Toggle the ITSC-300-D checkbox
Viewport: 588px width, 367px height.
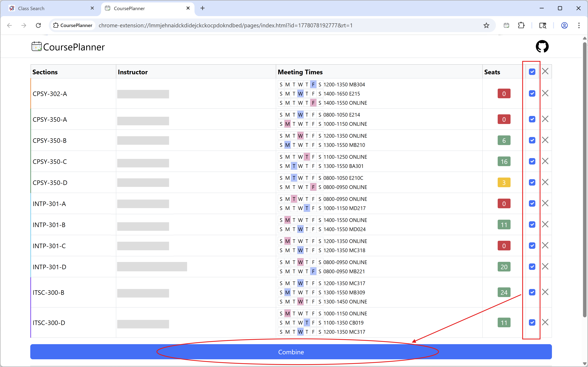pos(532,323)
